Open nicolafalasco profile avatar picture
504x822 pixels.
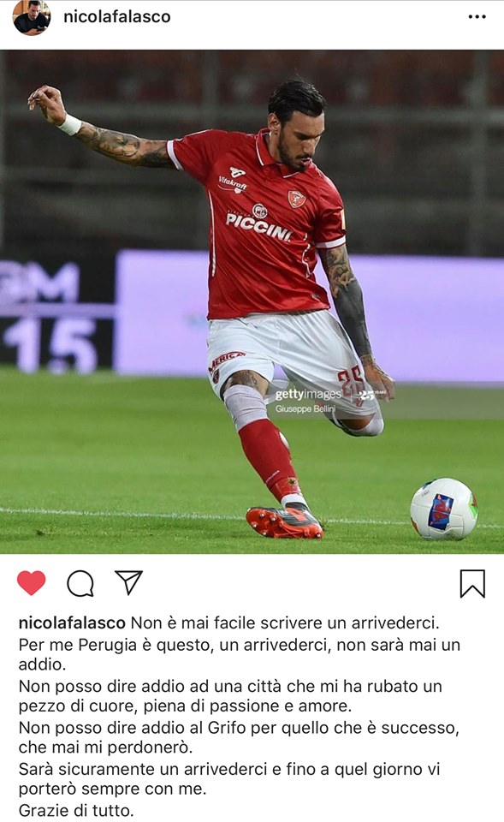32,17
